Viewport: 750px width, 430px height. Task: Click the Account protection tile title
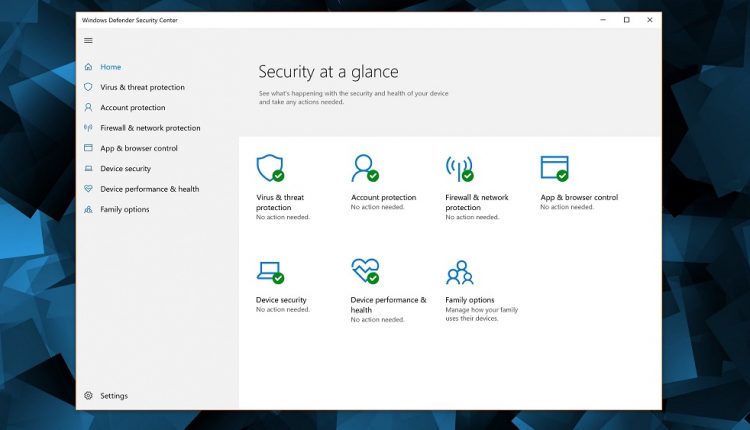383,197
